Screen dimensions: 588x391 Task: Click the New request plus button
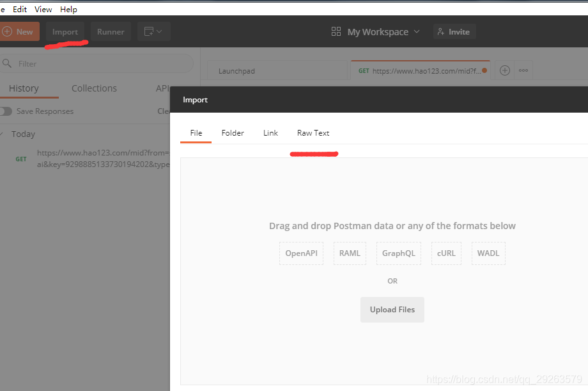(x=19, y=31)
